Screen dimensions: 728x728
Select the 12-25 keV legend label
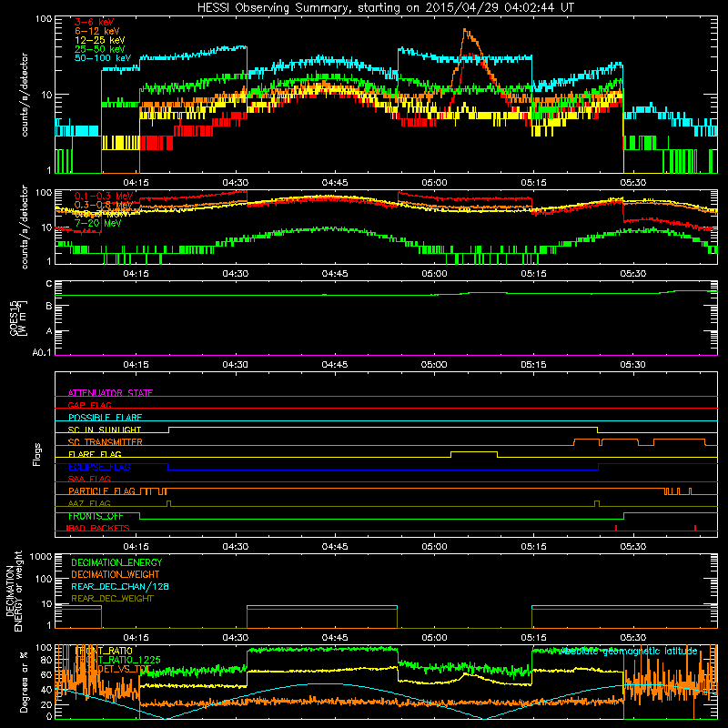99,40
